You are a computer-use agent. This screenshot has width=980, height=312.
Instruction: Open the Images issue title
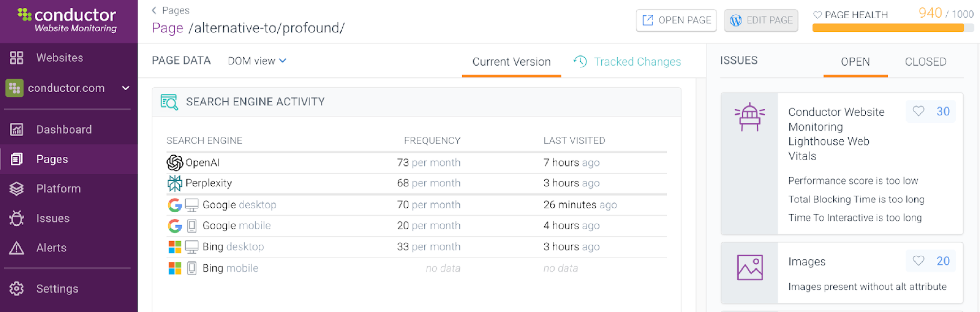click(x=807, y=262)
